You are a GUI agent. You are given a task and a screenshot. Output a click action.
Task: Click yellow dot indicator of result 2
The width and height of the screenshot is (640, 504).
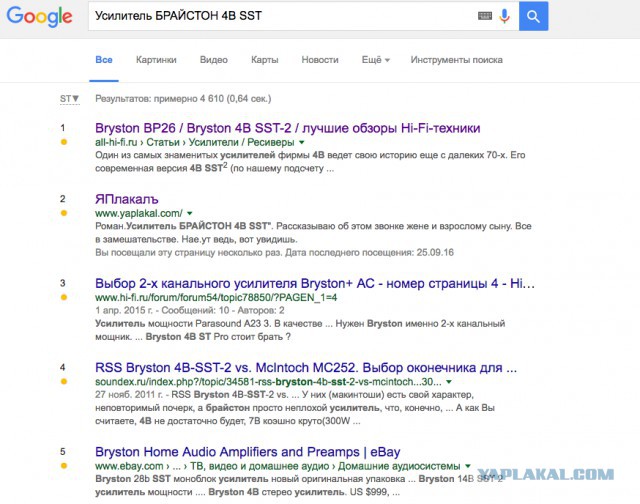coord(64,213)
